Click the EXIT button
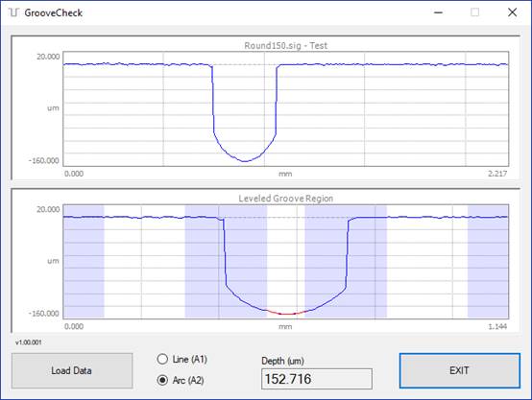 460,370
